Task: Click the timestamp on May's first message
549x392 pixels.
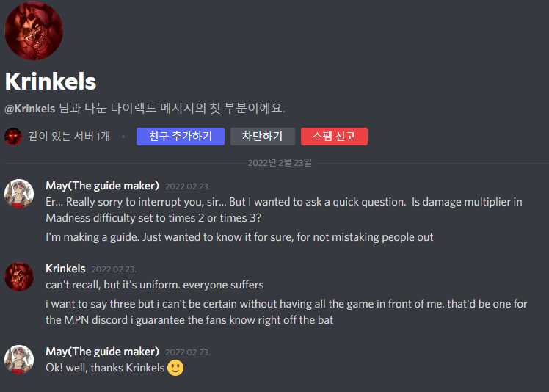Action: (x=187, y=186)
